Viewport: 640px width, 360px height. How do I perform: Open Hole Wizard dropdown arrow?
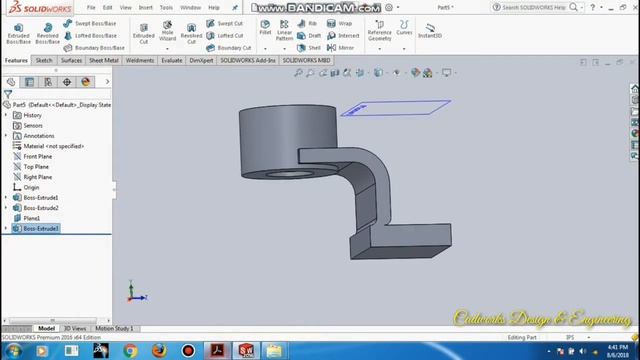pyautogui.click(x=167, y=49)
